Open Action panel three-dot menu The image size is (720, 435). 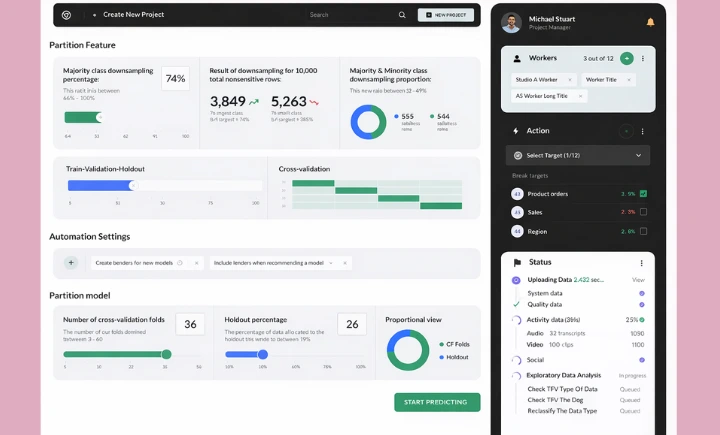pyautogui.click(x=642, y=131)
